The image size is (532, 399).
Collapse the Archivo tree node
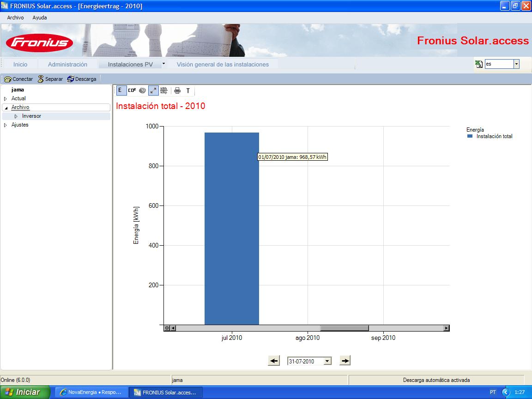(6, 108)
